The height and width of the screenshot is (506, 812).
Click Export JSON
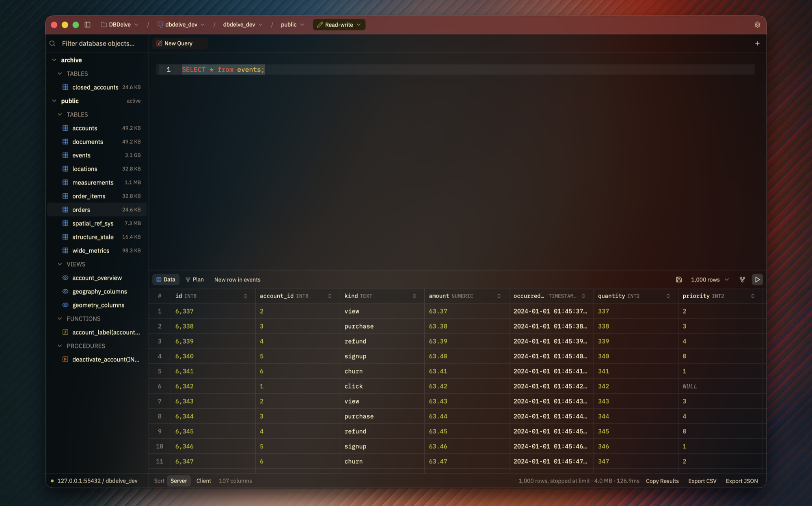tap(742, 481)
